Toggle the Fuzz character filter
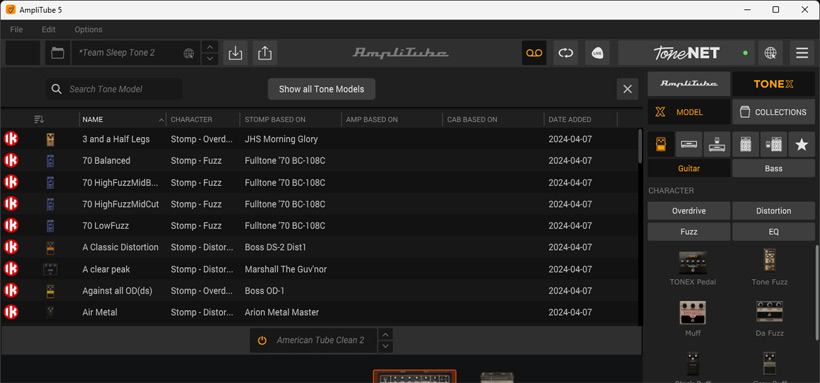 [x=689, y=232]
